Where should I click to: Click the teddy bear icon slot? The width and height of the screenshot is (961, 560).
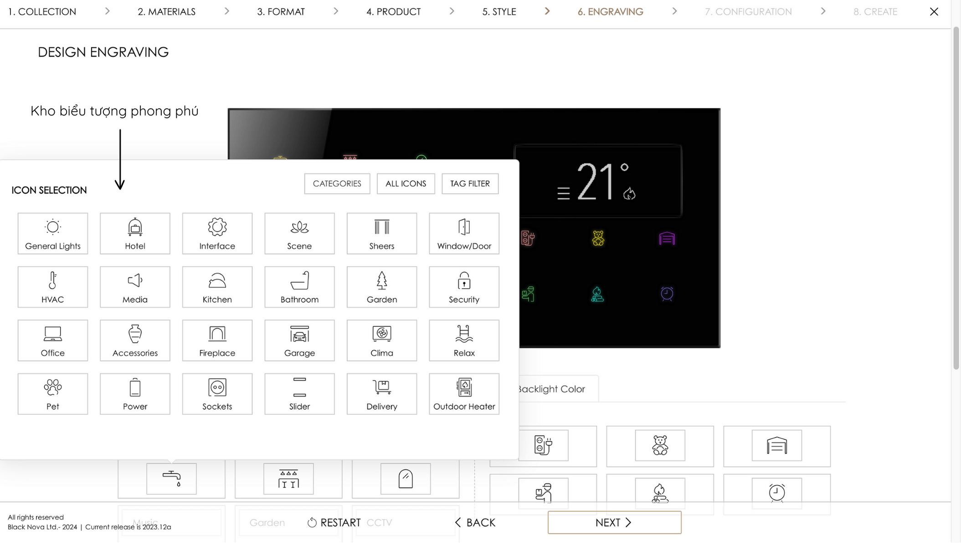point(660,445)
